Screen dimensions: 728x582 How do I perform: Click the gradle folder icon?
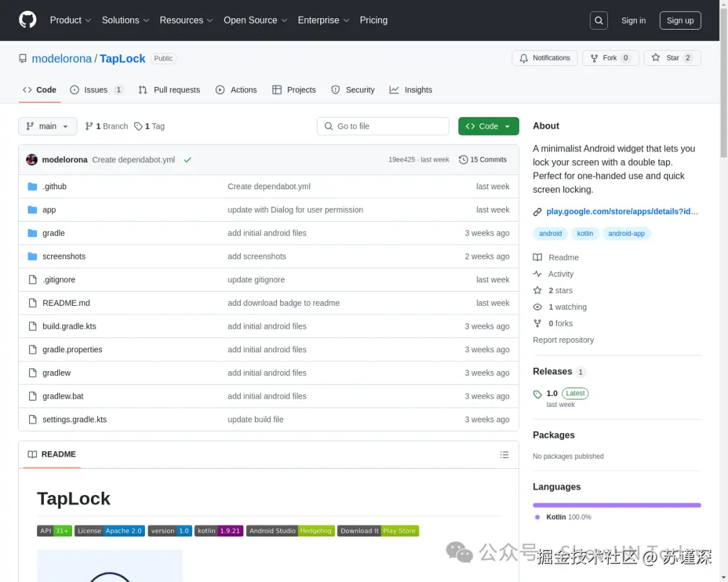click(32, 233)
